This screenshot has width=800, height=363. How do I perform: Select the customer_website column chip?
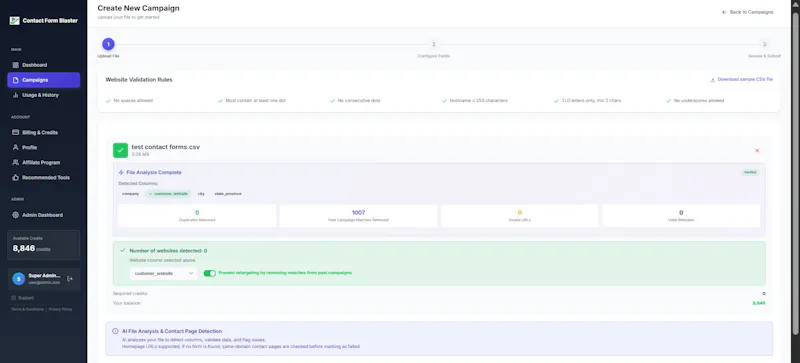(x=168, y=194)
